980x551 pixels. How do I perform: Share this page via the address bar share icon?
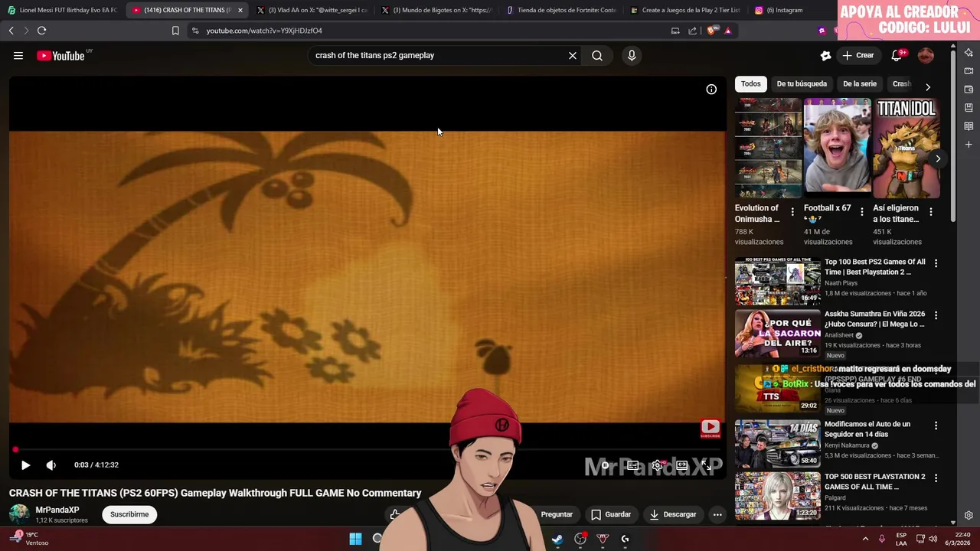click(692, 31)
